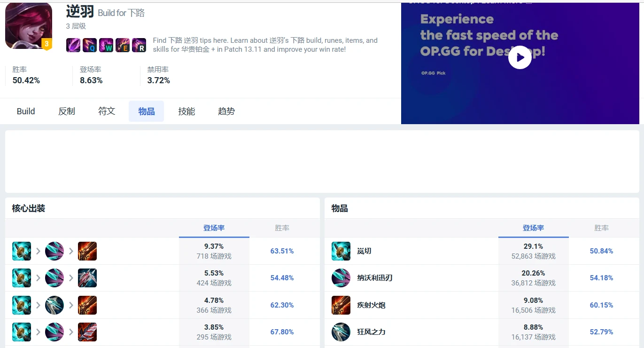This screenshot has height=348, width=644.
Task: Click the 纳沃利迅刃 item name
Action: (375, 278)
